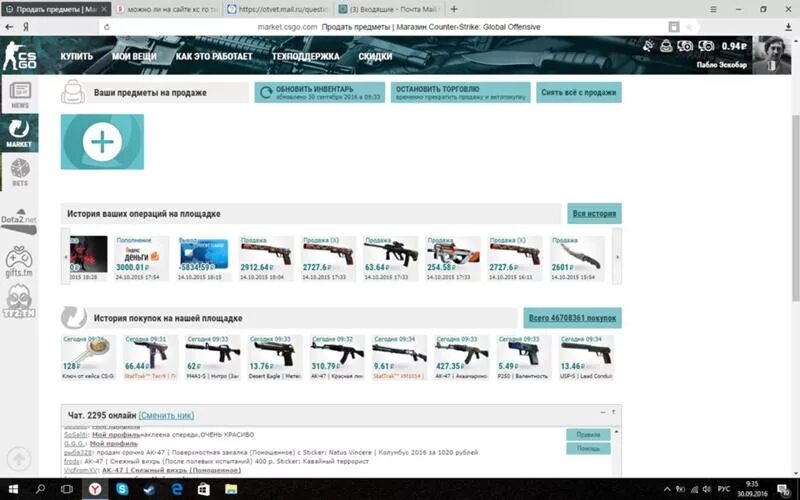
Task: Open the TF2.TM sidebar icon
Action: [19, 302]
